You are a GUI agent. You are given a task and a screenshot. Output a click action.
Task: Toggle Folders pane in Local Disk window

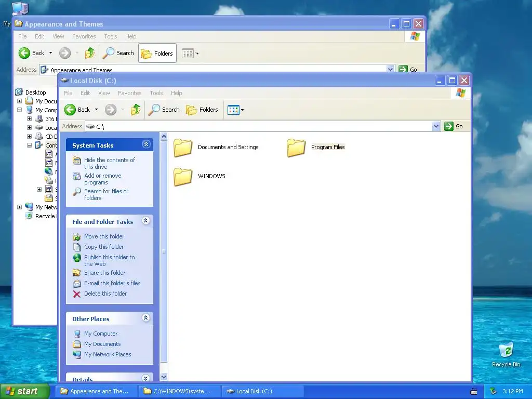point(202,110)
